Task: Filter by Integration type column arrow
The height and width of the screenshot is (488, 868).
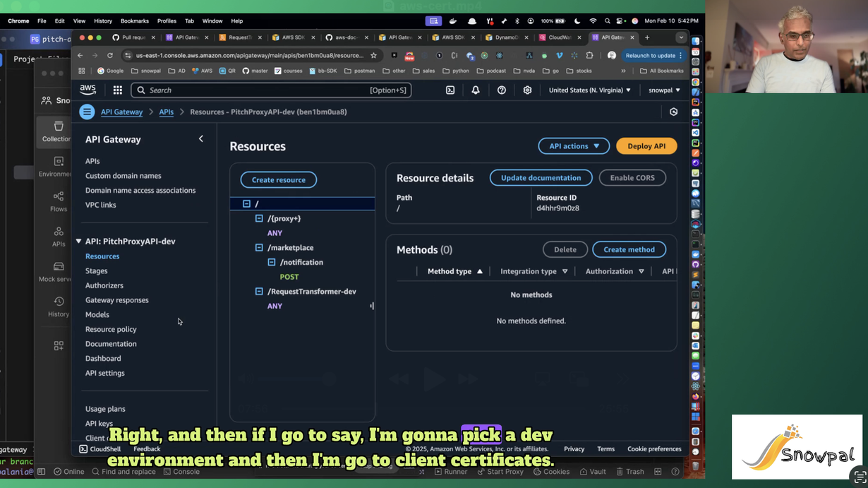Action: point(565,271)
